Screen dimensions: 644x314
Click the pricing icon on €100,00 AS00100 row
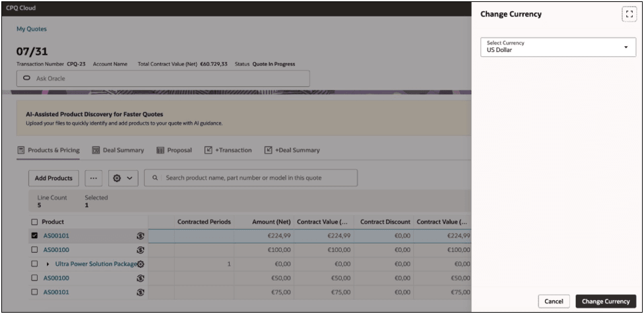[x=141, y=249]
